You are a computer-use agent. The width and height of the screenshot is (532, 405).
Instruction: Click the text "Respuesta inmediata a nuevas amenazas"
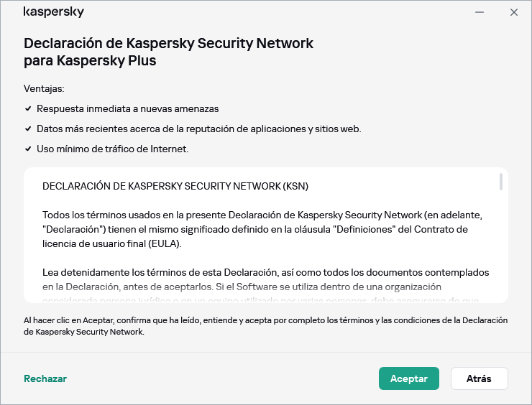point(127,108)
